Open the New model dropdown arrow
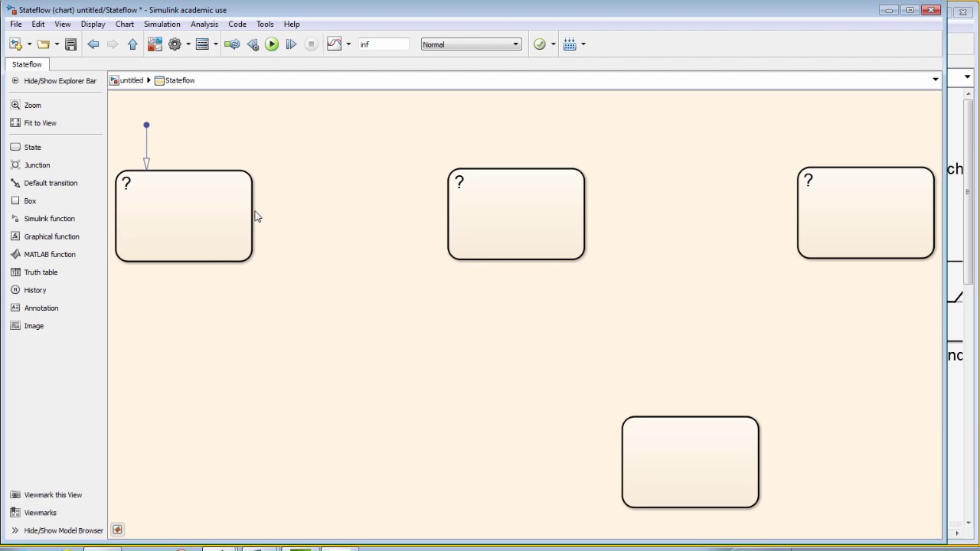The width and height of the screenshot is (980, 551). (x=29, y=44)
